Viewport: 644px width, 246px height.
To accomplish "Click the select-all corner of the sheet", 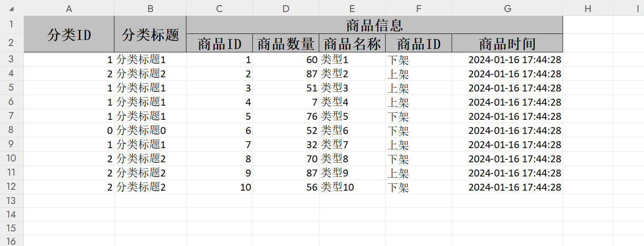I will pos(12,8).
